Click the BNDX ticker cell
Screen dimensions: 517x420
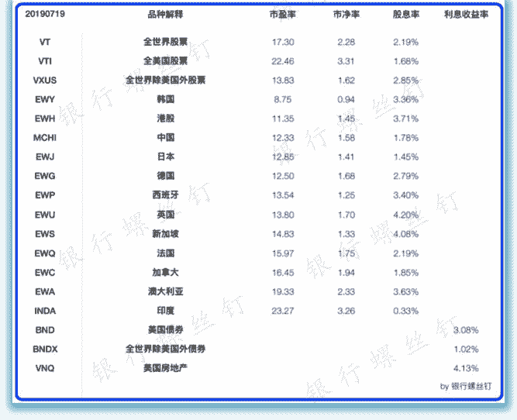[x=45, y=349]
